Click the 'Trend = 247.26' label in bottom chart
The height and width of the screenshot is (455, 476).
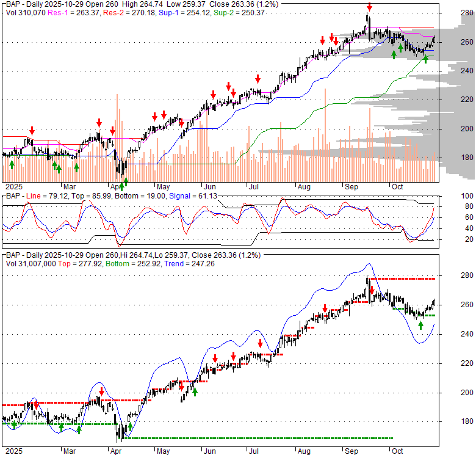[189, 264]
